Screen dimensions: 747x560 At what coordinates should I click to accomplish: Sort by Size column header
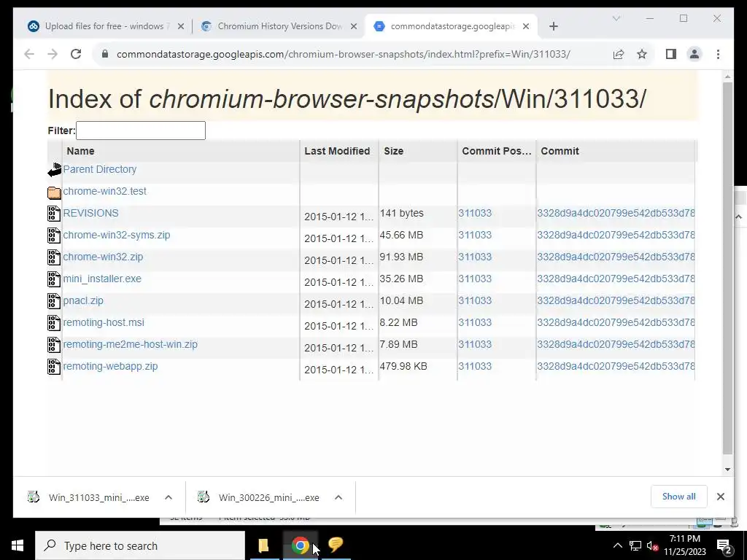(393, 151)
